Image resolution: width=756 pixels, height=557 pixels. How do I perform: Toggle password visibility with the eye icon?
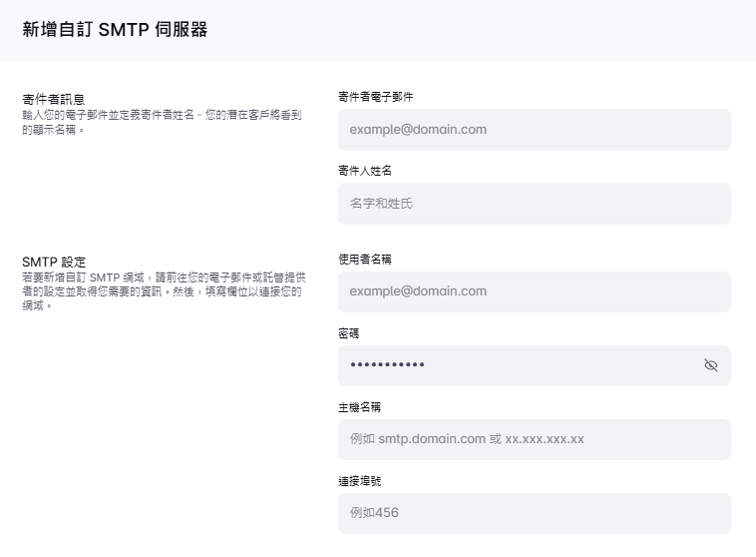710,365
